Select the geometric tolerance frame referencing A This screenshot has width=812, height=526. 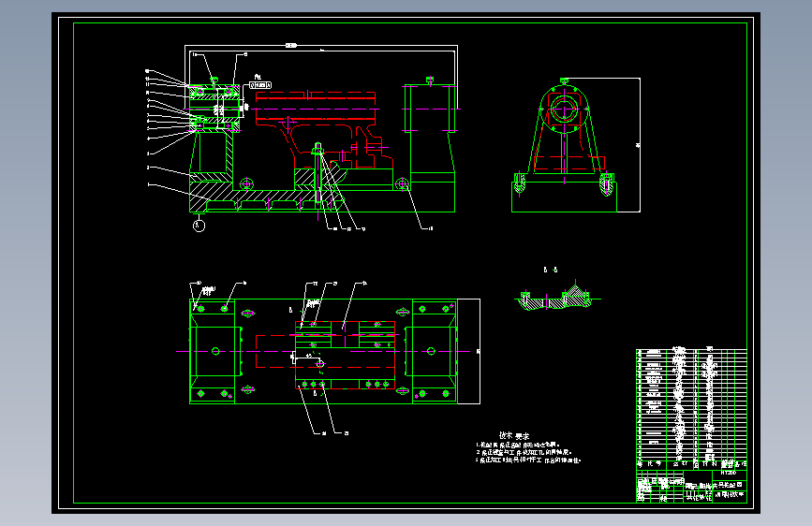[260, 85]
